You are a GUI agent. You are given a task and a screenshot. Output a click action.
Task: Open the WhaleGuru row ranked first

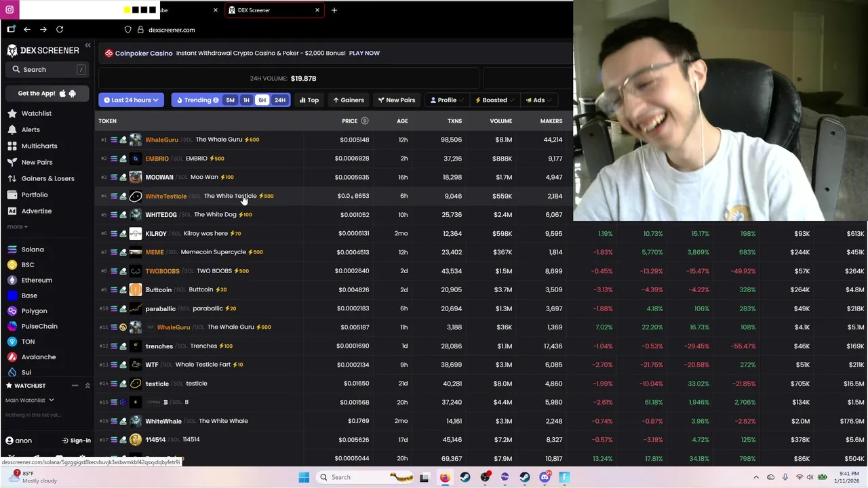334,140
